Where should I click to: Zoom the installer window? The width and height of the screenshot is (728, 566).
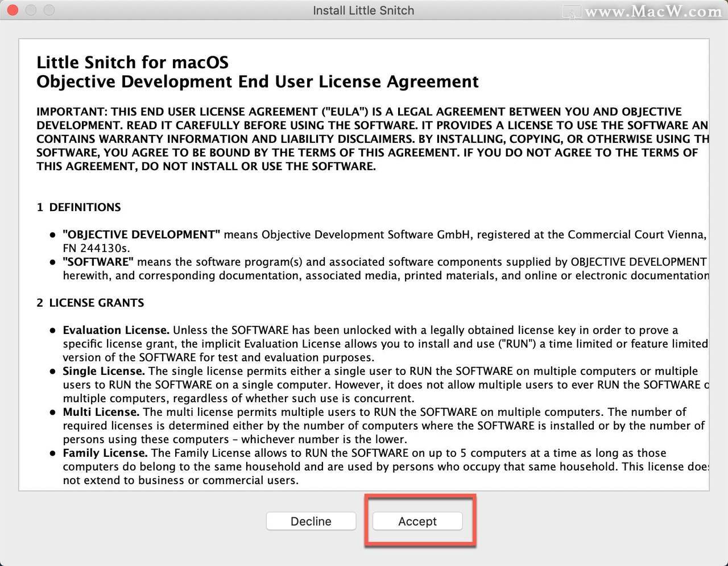(49, 10)
